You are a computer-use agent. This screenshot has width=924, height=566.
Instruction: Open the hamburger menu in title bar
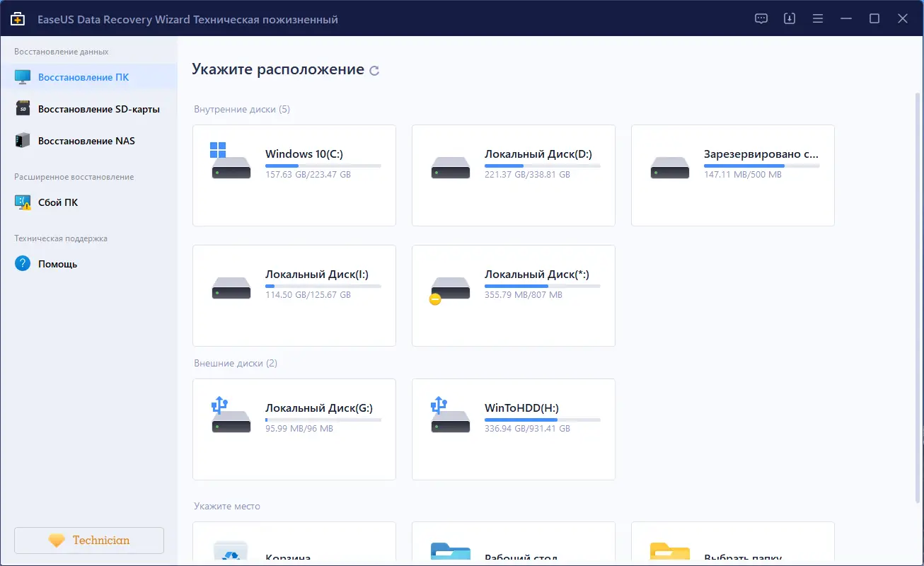pos(817,18)
